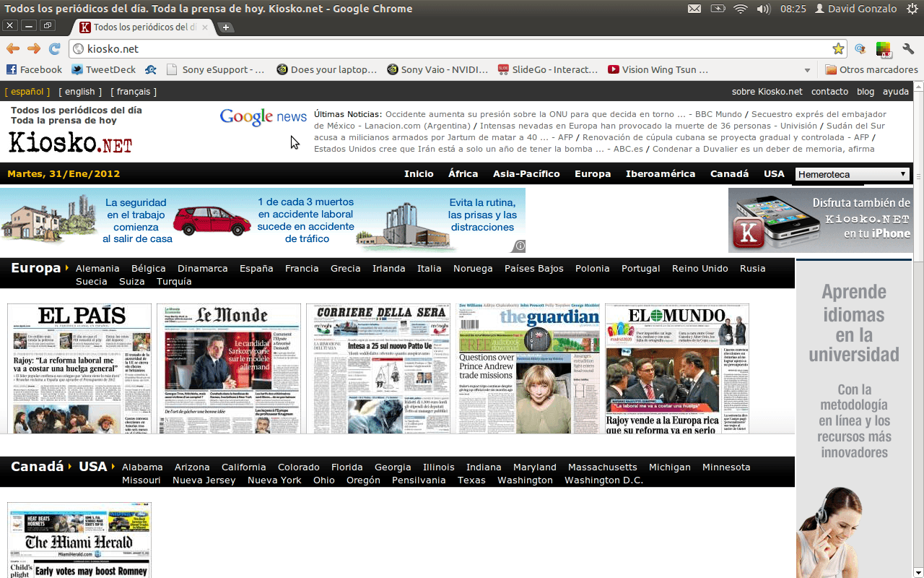The image size is (924, 578).
Task: Open the Guardian front page thumbnail
Action: click(528, 368)
